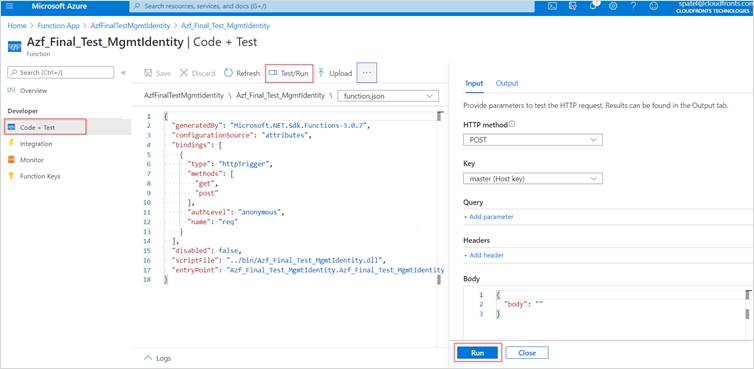Click the Monitor icon in sidebar

(12, 160)
